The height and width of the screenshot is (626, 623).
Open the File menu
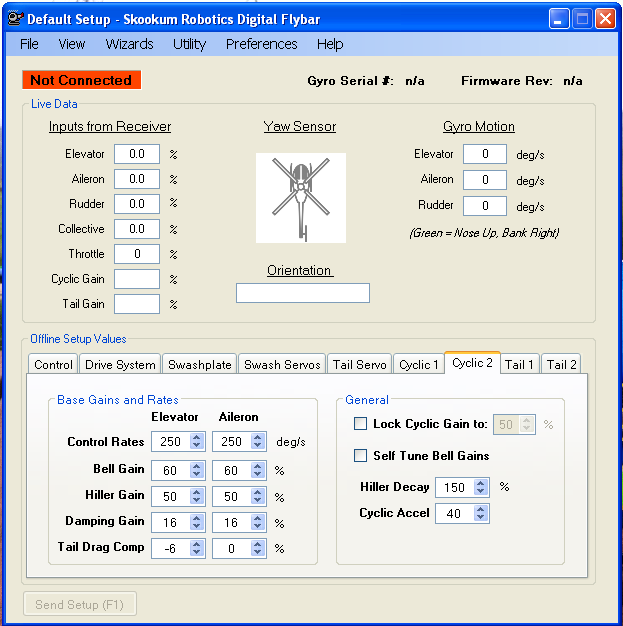[29, 44]
